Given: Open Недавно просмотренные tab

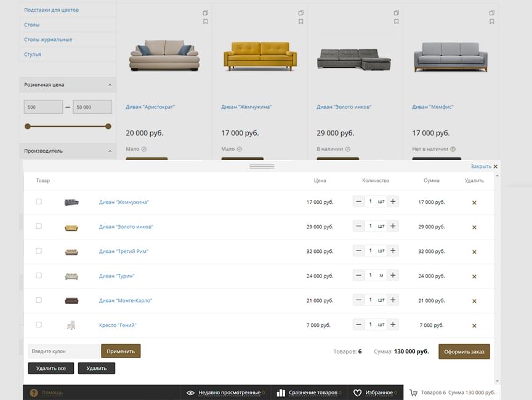Looking at the screenshot, I should pyautogui.click(x=225, y=393).
